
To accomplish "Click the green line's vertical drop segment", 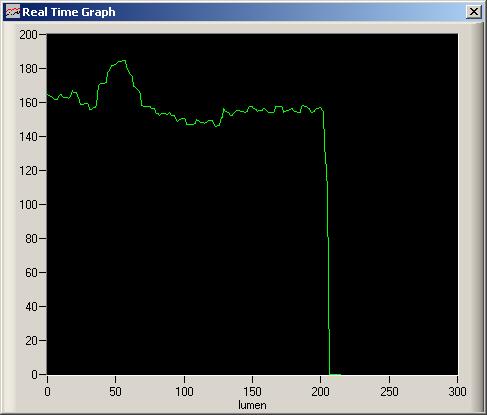I will (x=328, y=240).
